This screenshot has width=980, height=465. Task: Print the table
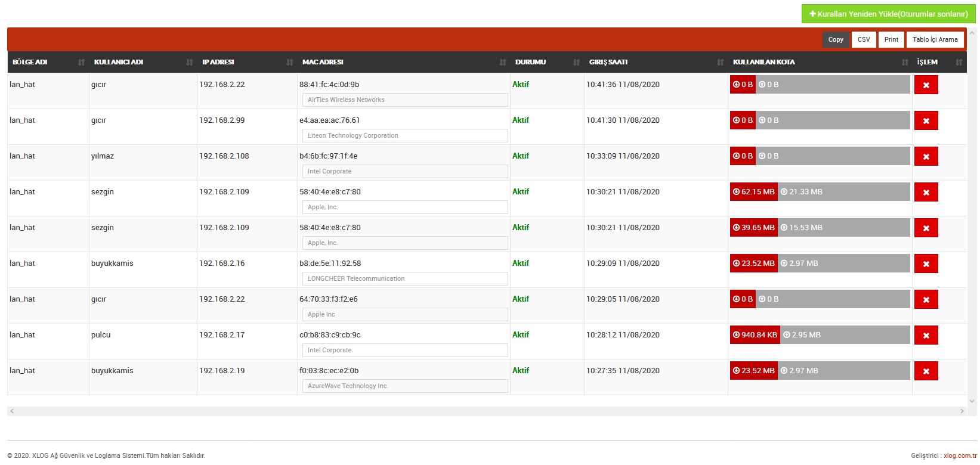pos(891,39)
